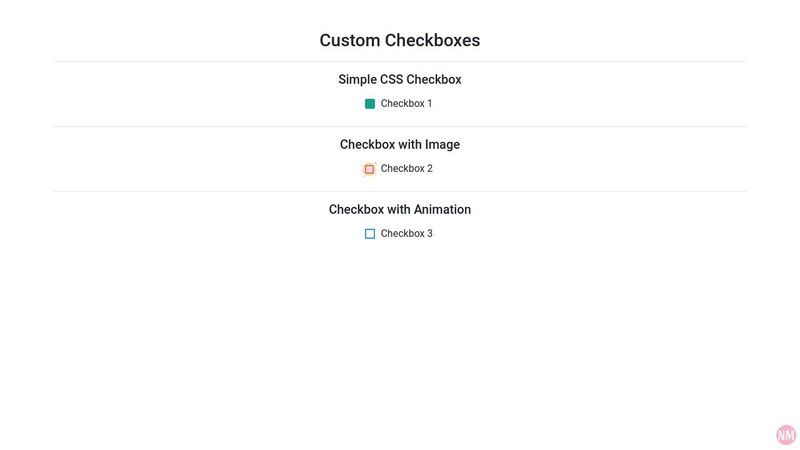Click the "Custom Checkboxes" page title
The height and width of the screenshot is (450, 800).
pyautogui.click(x=400, y=40)
